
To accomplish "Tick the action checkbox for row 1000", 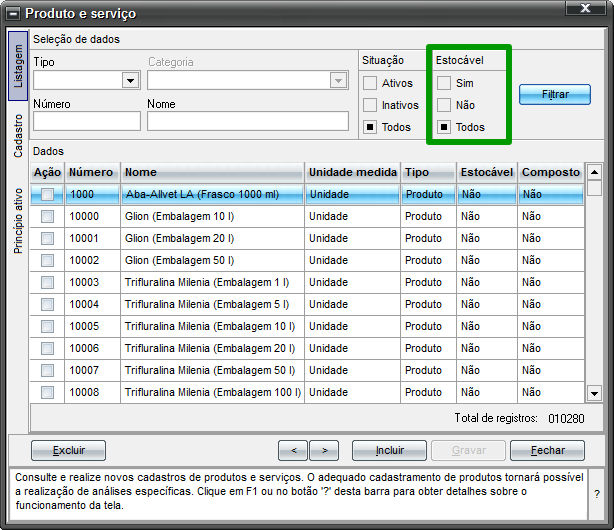I will [x=47, y=194].
